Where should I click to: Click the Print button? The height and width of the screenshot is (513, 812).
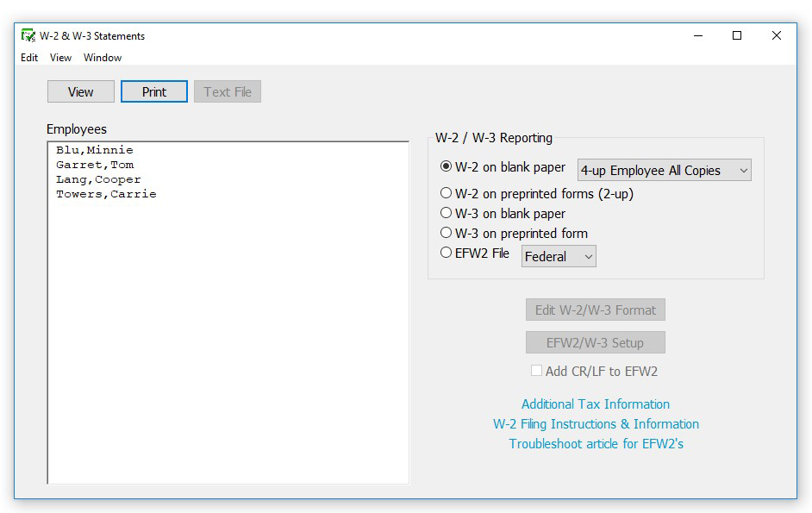153,91
